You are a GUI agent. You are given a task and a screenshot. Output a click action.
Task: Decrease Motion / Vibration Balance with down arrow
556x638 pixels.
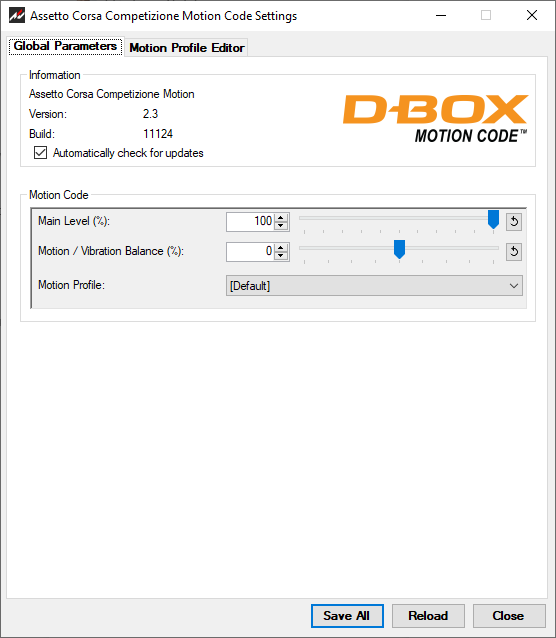pos(280,256)
